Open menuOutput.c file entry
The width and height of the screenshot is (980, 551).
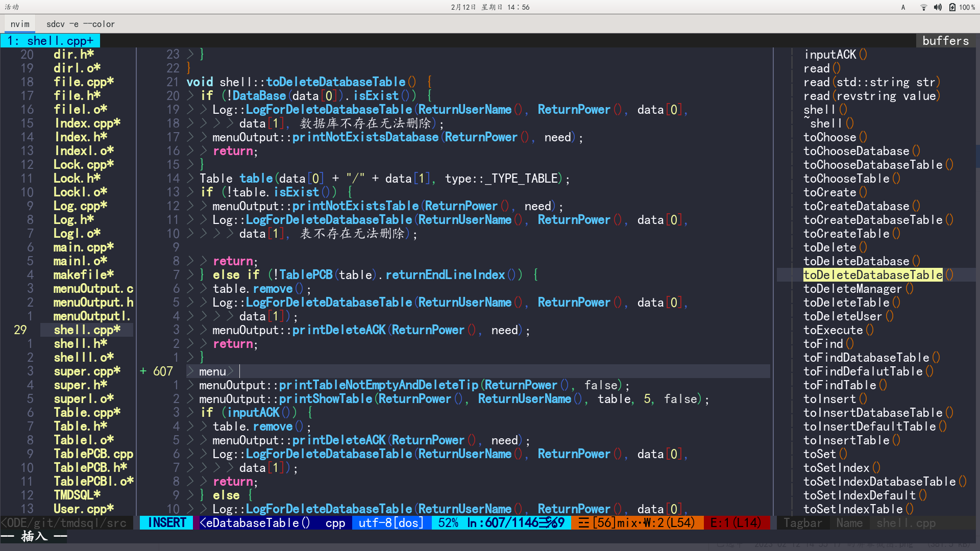coord(93,289)
